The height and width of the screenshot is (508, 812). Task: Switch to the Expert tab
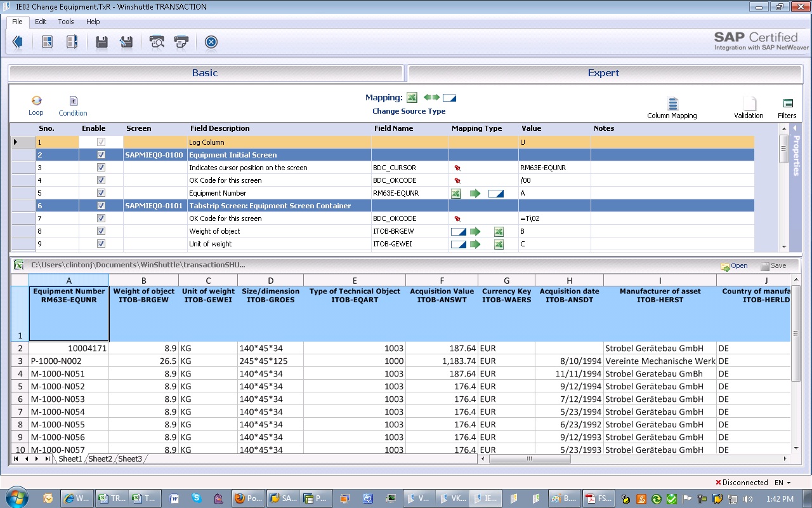click(603, 73)
